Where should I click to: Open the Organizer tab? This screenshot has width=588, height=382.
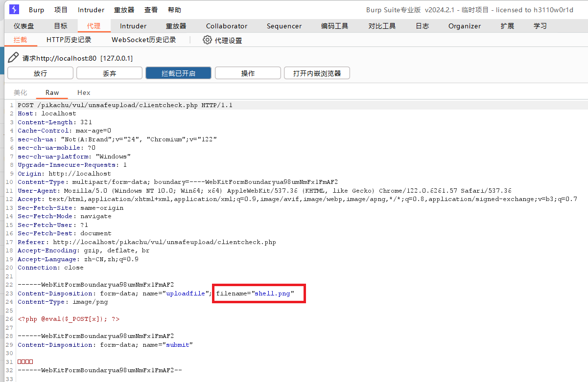[465, 26]
